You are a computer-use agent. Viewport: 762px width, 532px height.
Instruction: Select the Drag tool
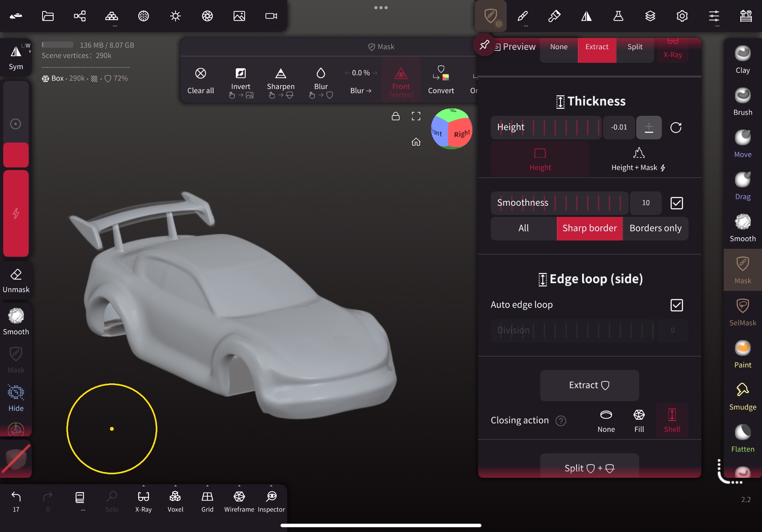[x=743, y=186]
